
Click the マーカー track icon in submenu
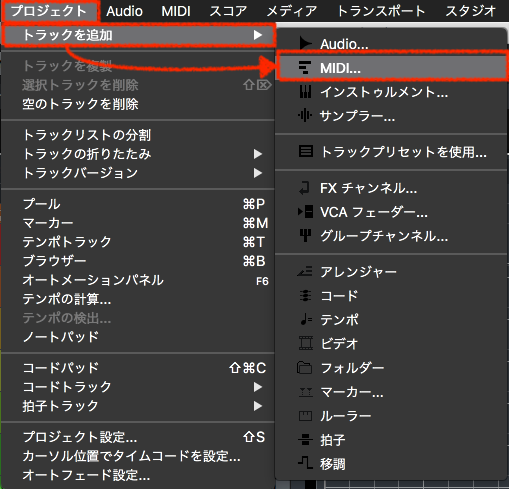pos(305,392)
